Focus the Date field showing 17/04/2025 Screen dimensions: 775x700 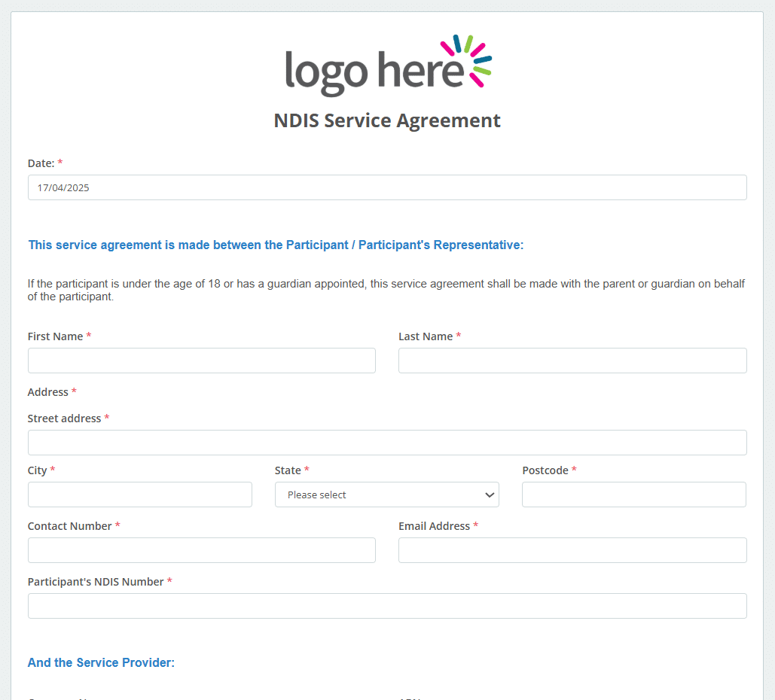(386, 187)
